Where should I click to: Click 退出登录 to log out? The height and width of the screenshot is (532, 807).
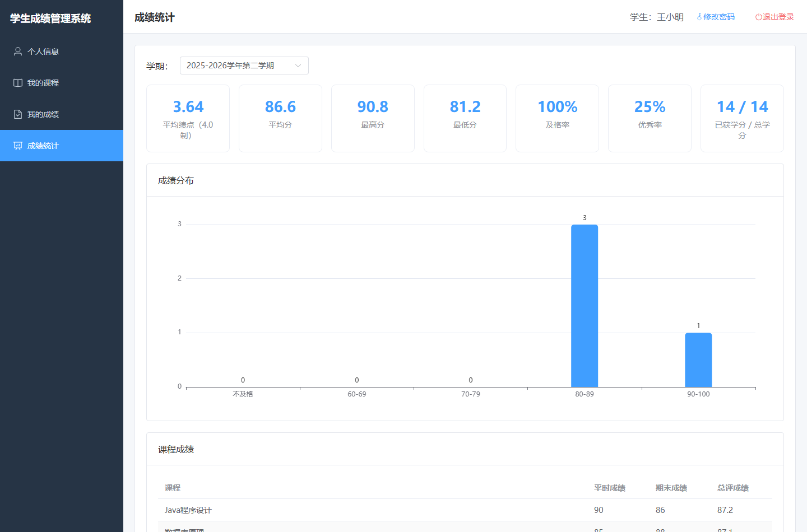tap(774, 17)
